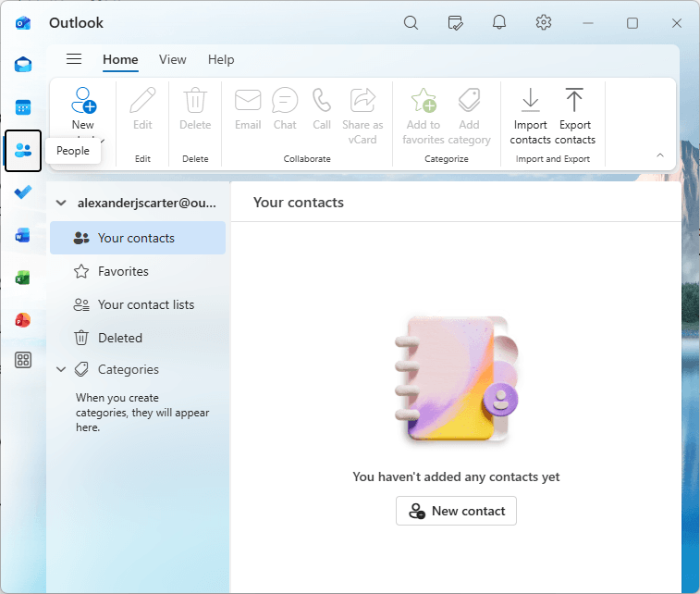Click the Categories label
This screenshot has width=700, height=594.
coord(129,369)
